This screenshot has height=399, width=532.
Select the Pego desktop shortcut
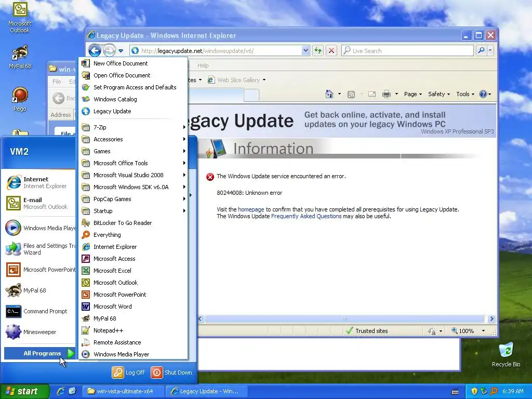(20, 99)
